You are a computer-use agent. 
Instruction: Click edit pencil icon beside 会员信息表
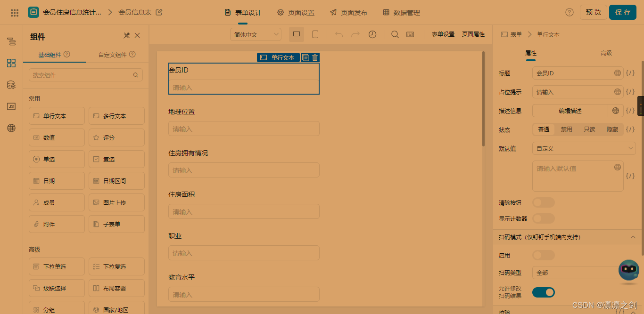(159, 12)
